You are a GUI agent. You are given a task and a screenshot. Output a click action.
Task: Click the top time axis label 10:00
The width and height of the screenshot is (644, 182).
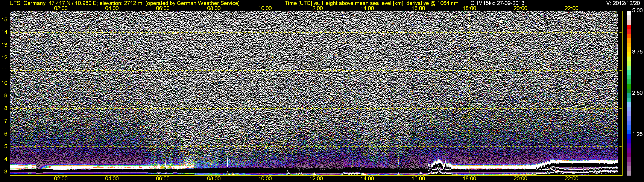(x=265, y=8)
